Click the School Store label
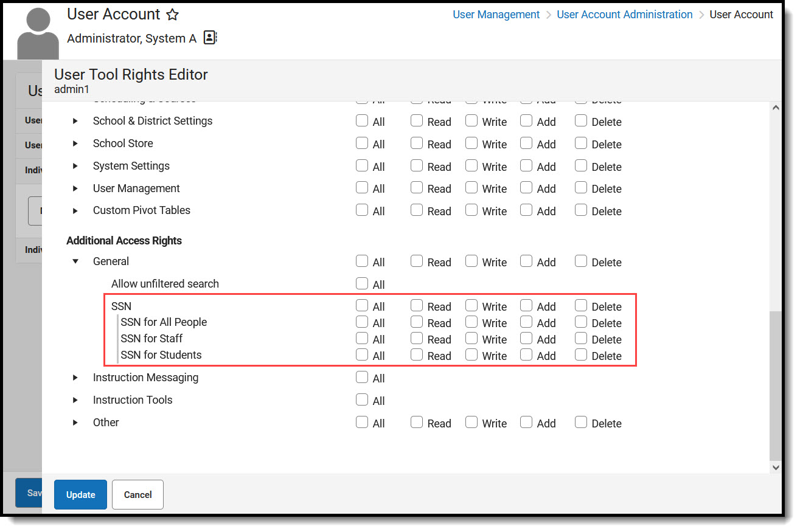 click(123, 143)
